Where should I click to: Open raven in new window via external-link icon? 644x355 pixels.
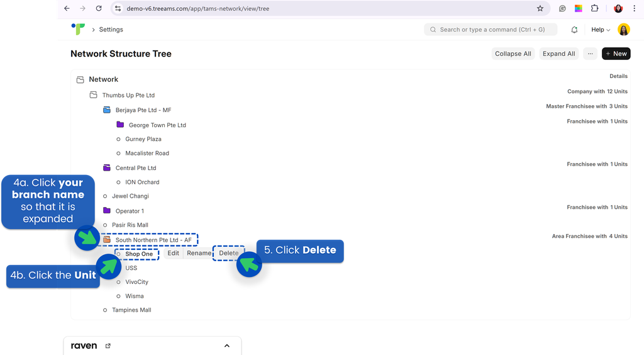(x=108, y=346)
